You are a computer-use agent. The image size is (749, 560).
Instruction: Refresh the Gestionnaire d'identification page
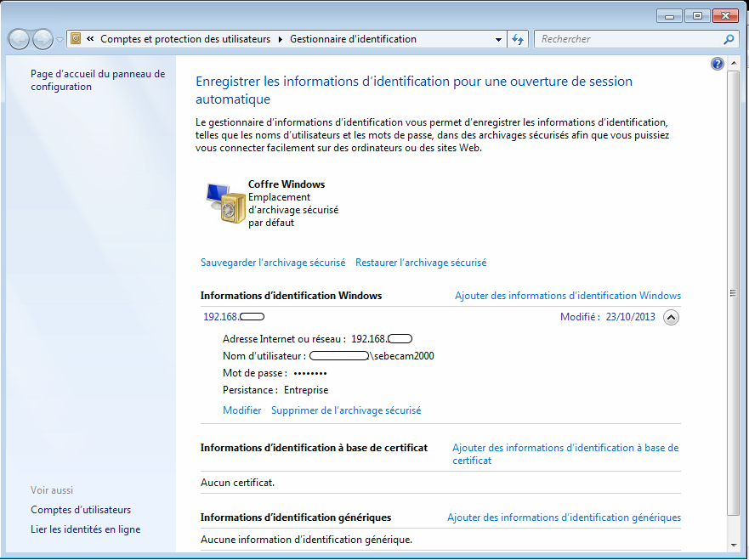[518, 39]
